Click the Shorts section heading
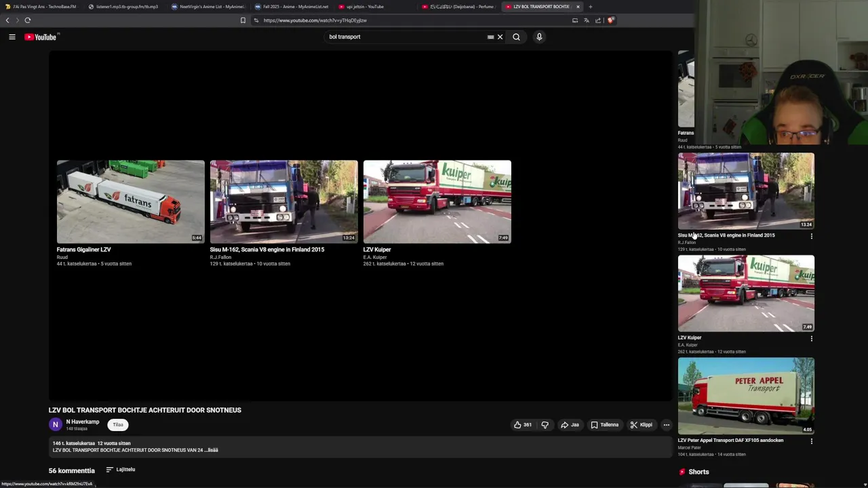The image size is (868, 488). click(x=698, y=472)
